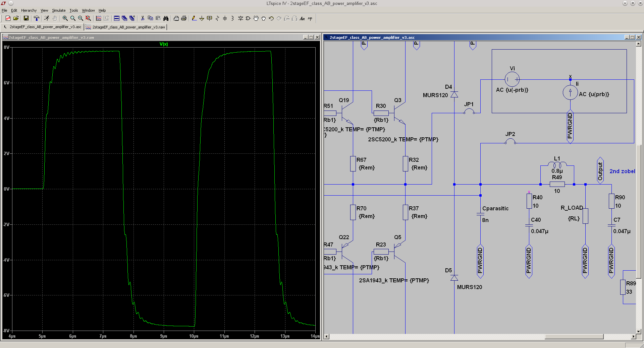This screenshot has height=348, width=644.
Task: Select the Label Net tool
Action: tap(210, 18)
